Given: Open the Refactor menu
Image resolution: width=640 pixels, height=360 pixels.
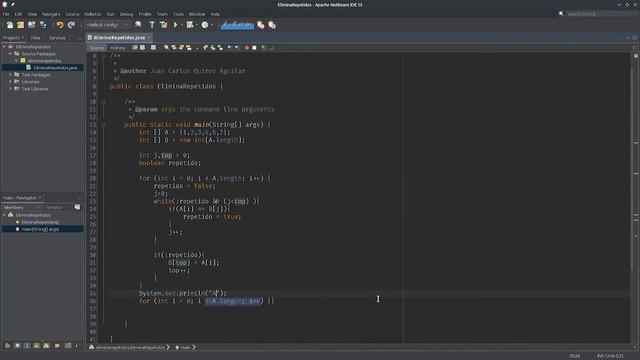Looking at the screenshot, I should (93, 14).
